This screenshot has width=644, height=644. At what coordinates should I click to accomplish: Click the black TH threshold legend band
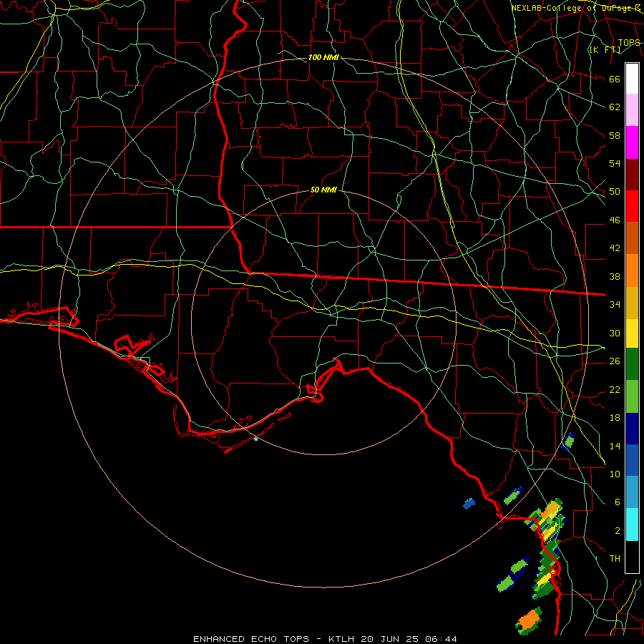[632, 557]
